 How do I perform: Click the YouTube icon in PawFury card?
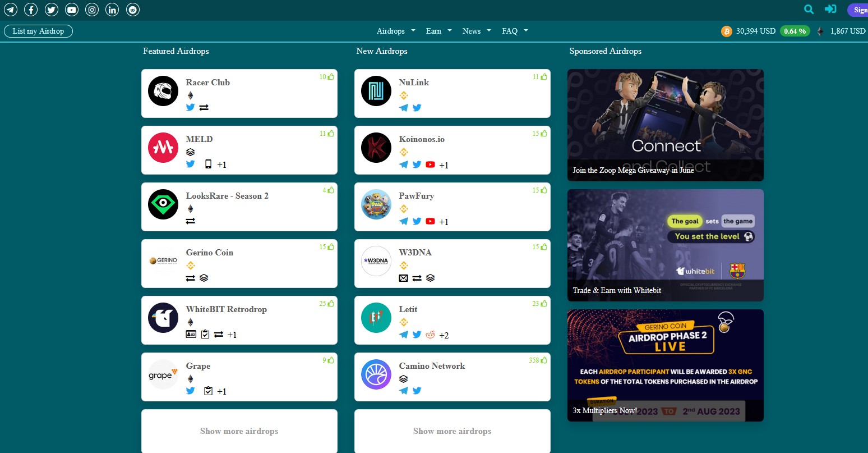click(x=430, y=221)
